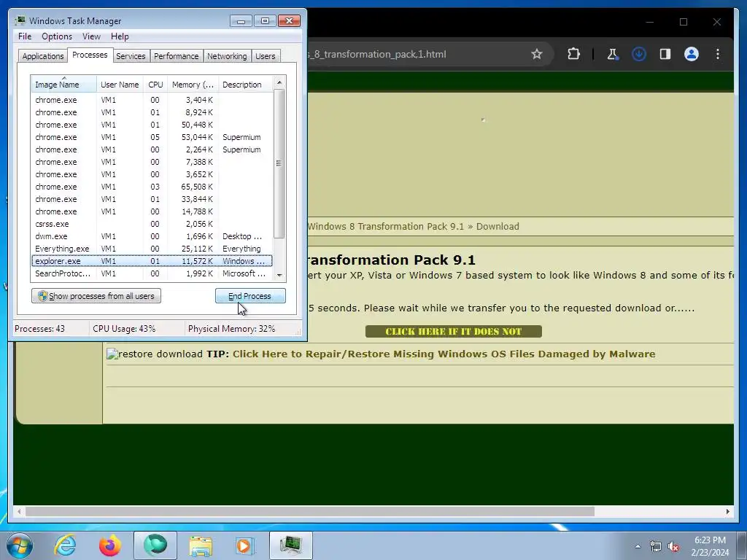This screenshot has width=747, height=560.
Task: Select the Task Manager taskbar icon
Action: tap(290, 545)
